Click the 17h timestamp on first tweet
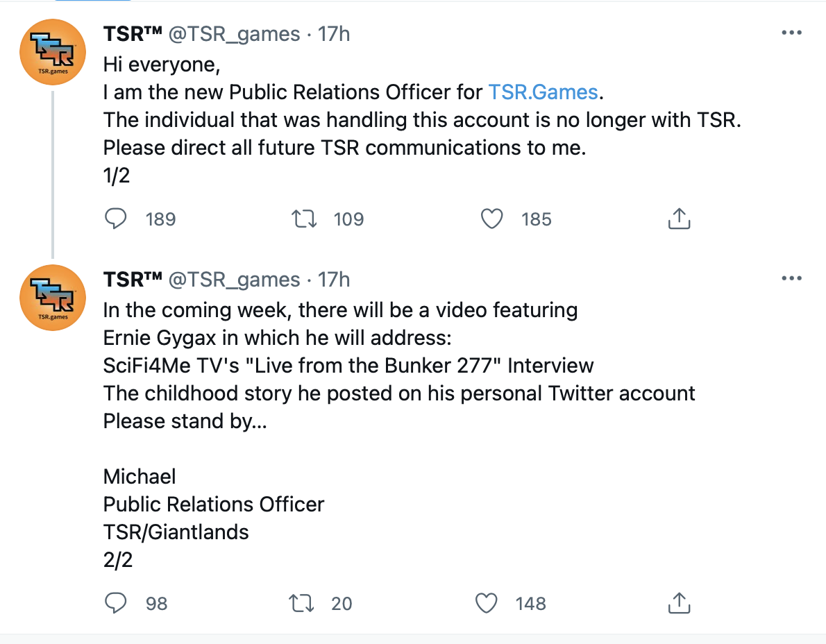Image resolution: width=826 pixels, height=644 pixels. [x=334, y=34]
